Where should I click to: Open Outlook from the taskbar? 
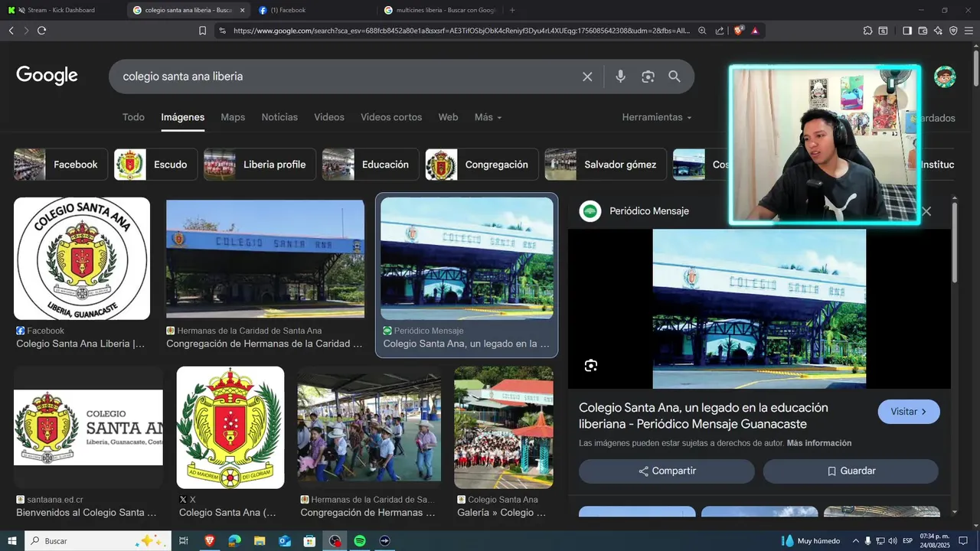285,541
